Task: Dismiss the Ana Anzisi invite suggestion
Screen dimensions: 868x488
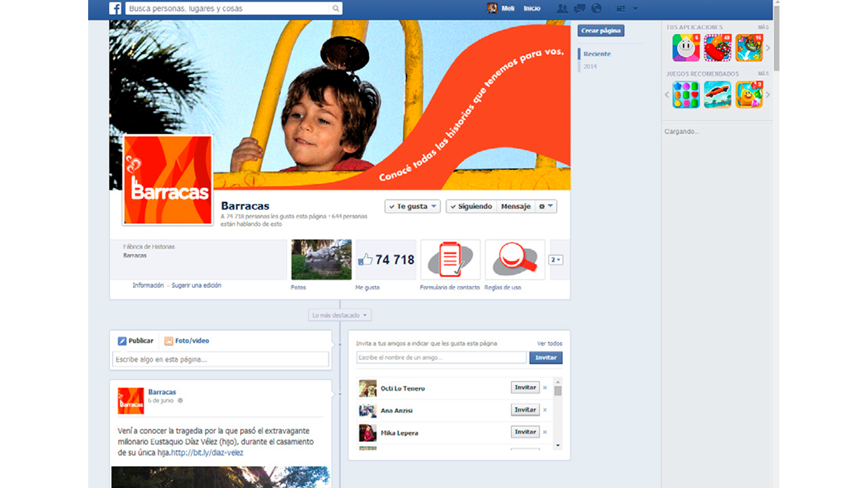Action: click(545, 410)
